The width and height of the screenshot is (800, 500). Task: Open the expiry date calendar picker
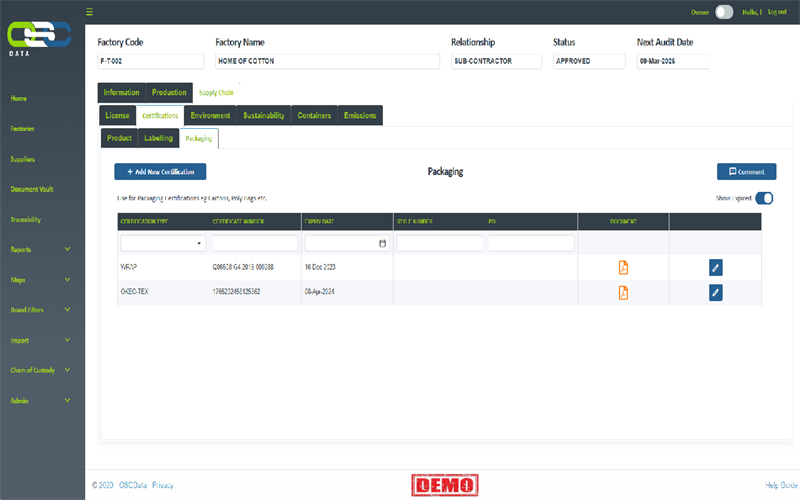(383, 243)
